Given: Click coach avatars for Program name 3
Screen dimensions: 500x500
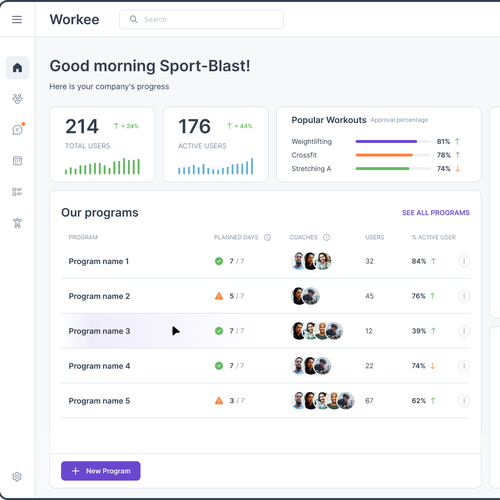Looking at the screenshot, I should (x=317, y=331).
